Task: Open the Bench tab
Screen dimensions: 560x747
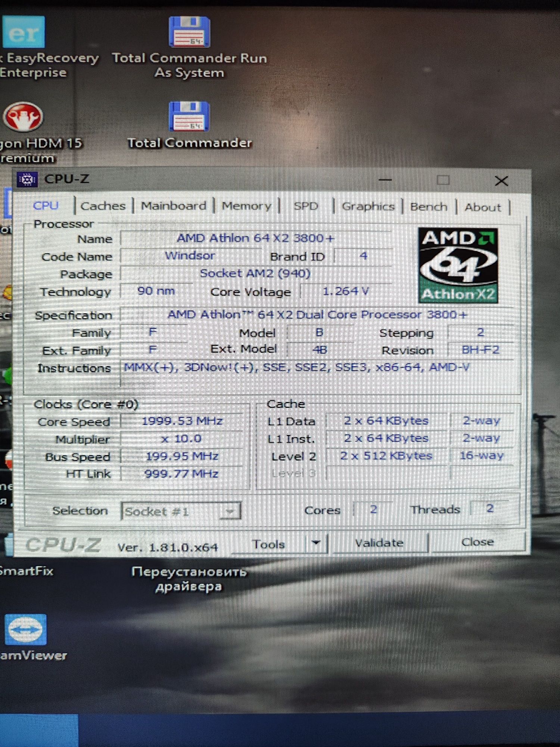Action: click(429, 207)
